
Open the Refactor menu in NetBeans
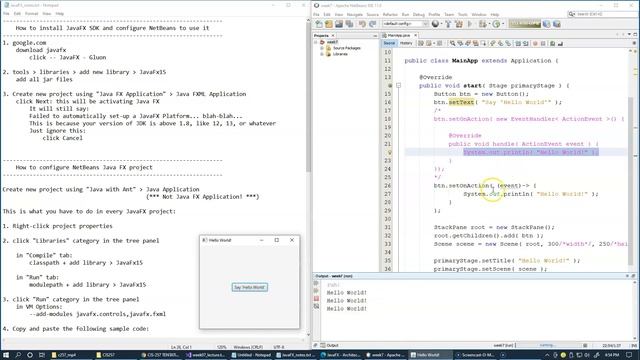click(x=390, y=14)
